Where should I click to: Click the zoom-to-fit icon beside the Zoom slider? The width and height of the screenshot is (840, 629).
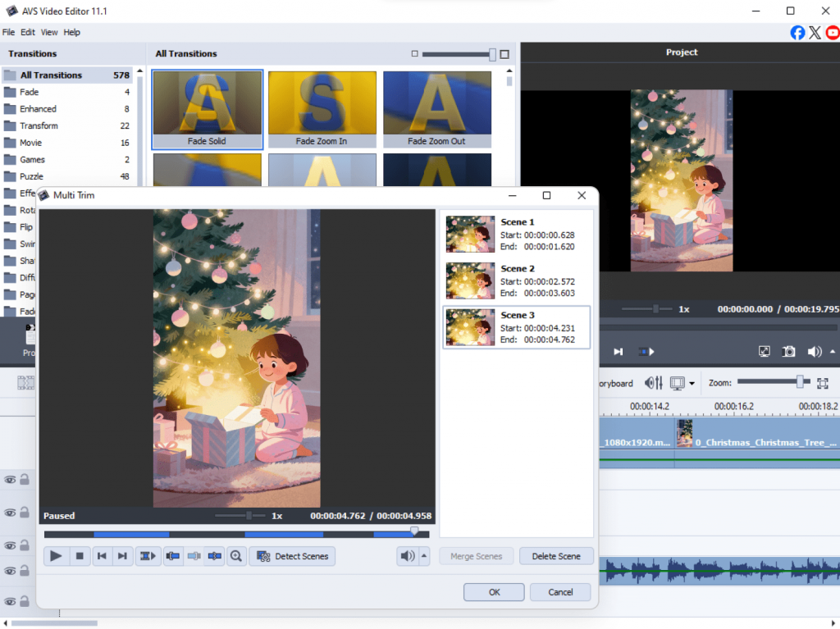pyautogui.click(x=823, y=383)
